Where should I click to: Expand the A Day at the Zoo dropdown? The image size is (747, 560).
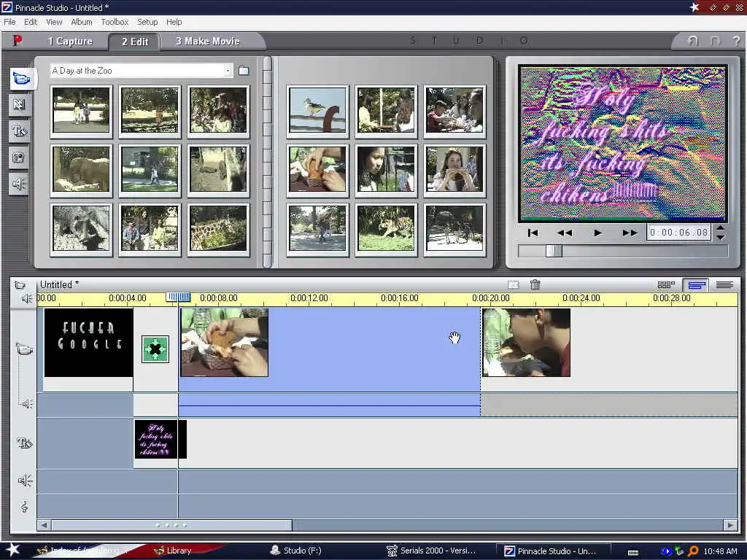pos(228,71)
